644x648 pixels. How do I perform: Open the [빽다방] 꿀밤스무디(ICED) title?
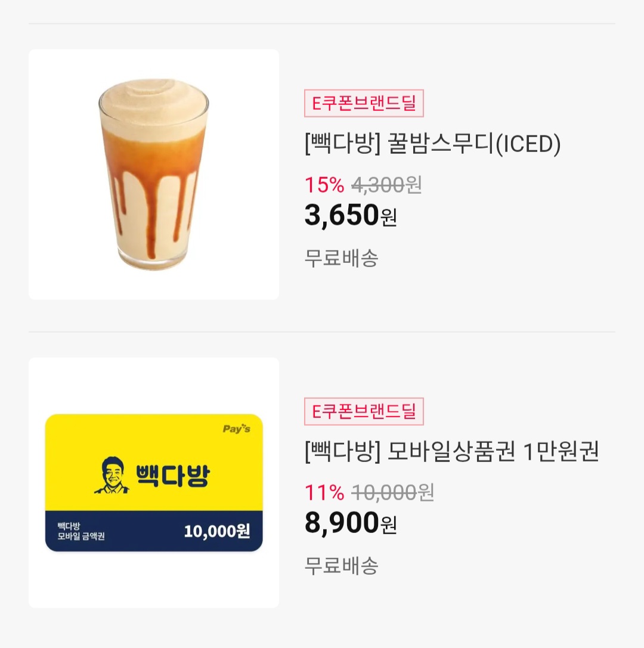[x=432, y=144]
